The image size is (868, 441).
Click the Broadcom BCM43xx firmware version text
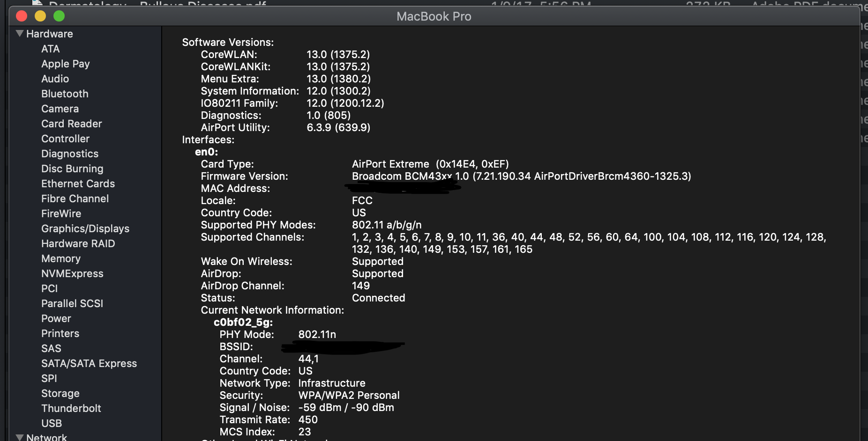pyautogui.click(x=522, y=176)
